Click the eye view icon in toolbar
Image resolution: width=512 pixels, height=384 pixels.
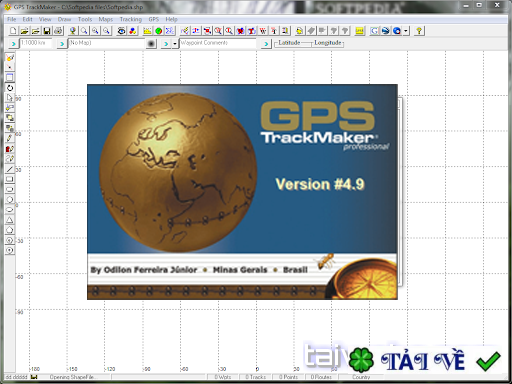[x=121, y=31]
